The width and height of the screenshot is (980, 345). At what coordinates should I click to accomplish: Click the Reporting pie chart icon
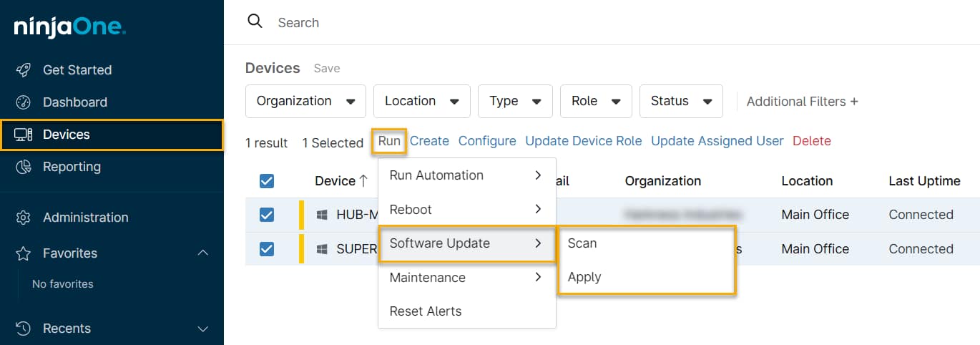[24, 167]
